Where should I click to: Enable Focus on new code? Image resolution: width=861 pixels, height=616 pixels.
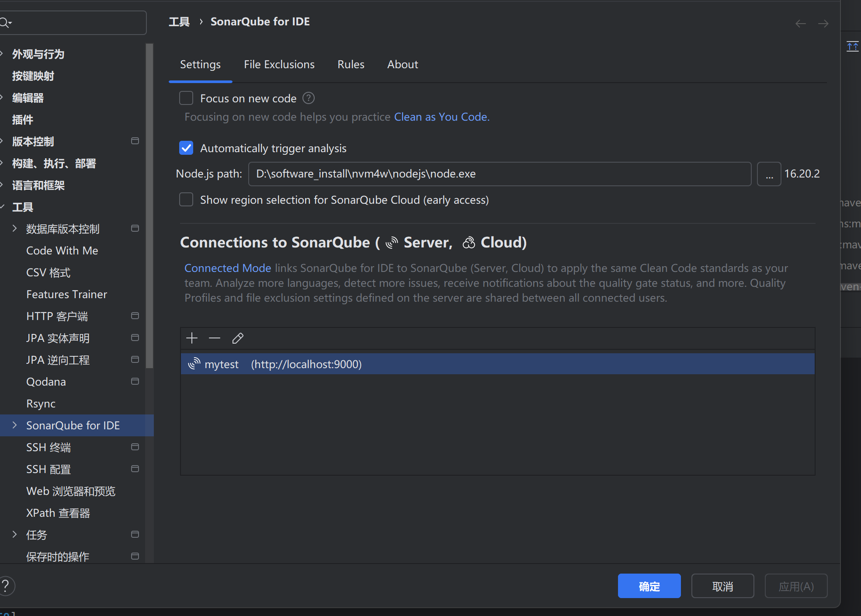tap(186, 98)
